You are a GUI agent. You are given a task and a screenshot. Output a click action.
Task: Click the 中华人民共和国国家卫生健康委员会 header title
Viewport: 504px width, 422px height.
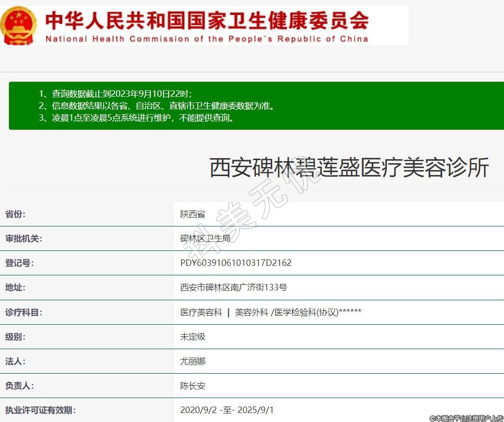(207, 20)
